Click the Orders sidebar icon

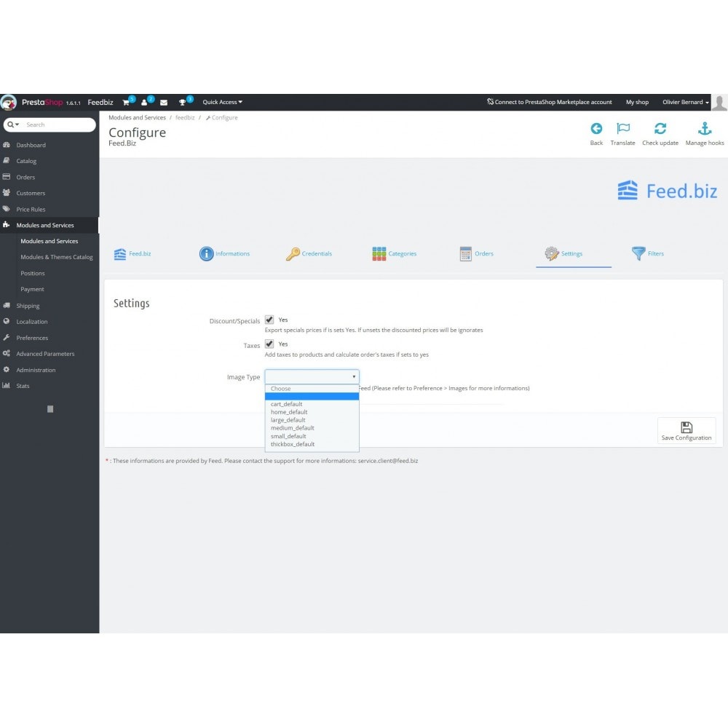pyautogui.click(x=7, y=177)
